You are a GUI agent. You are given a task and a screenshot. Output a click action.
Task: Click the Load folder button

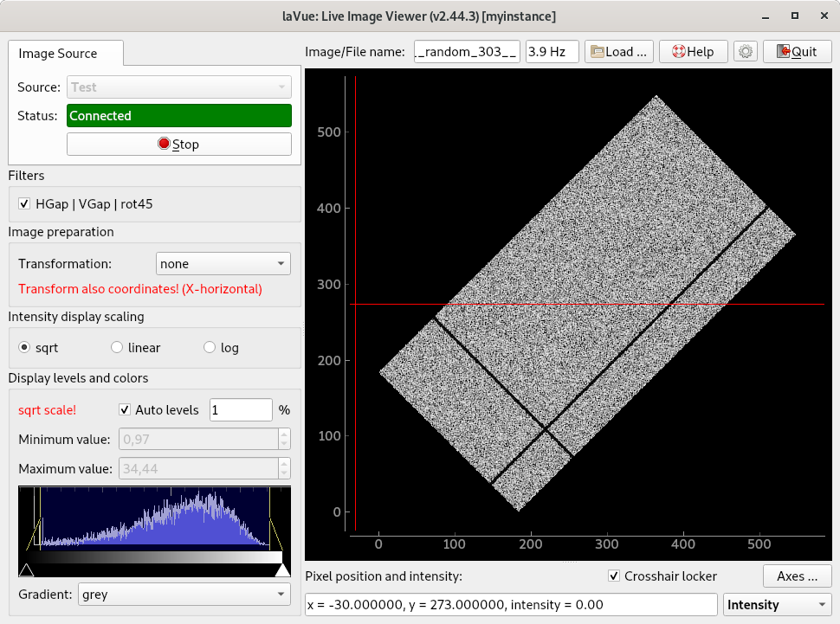618,52
